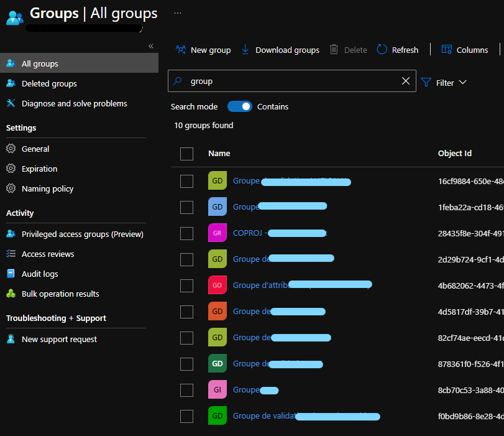The height and width of the screenshot is (436, 504).
Task: Open Access reviews
Action: [x=48, y=254]
